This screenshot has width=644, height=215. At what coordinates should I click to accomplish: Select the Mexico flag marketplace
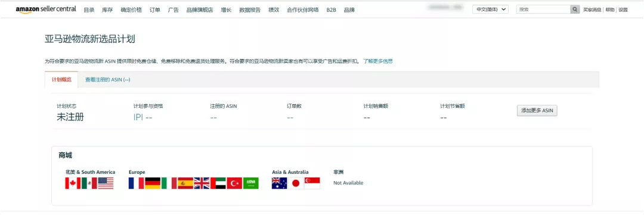pos(89,183)
